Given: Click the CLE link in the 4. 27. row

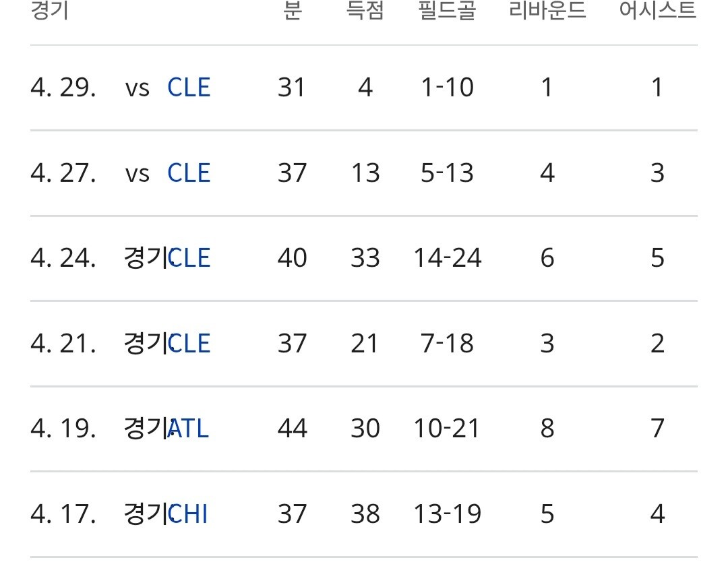Looking at the screenshot, I should (189, 173).
